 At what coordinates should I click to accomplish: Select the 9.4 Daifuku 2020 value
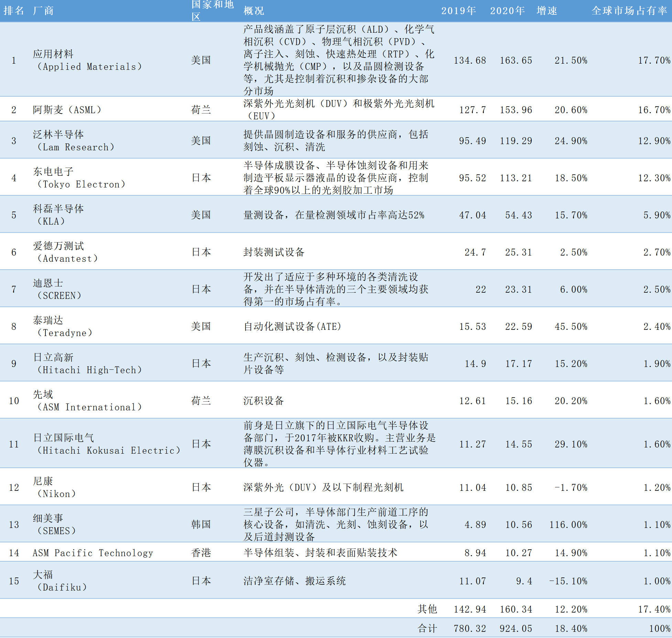tap(524, 581)
